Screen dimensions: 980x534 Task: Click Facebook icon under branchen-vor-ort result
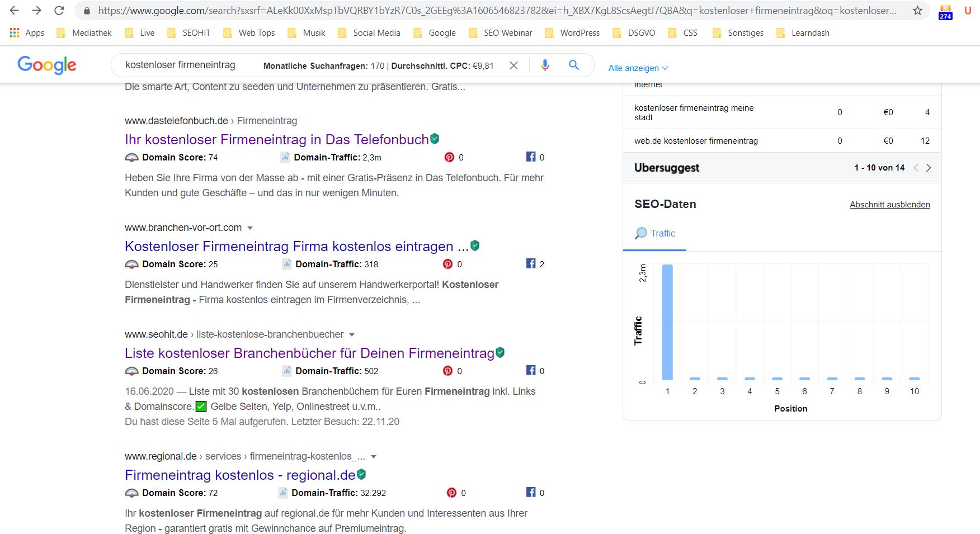point(531,263)
